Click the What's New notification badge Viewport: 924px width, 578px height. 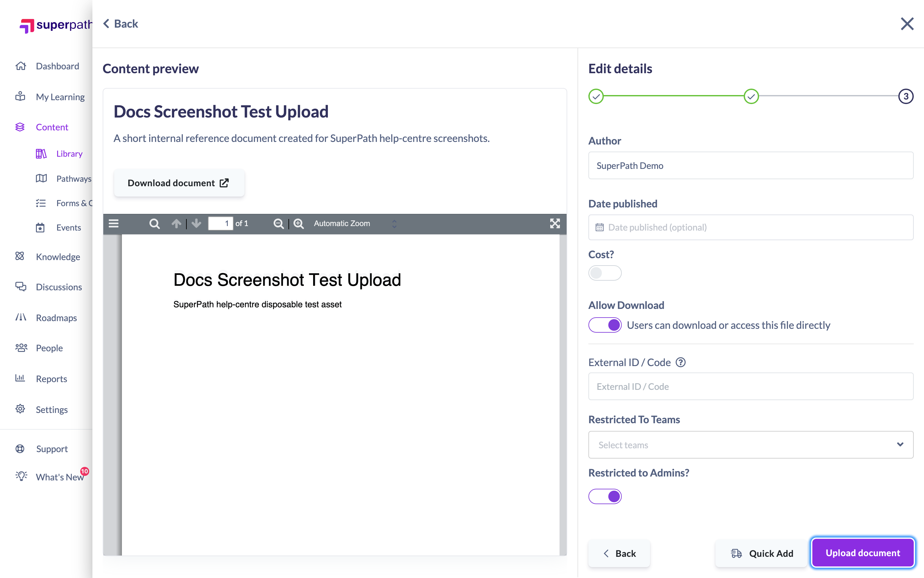click(x=85, y=471)
